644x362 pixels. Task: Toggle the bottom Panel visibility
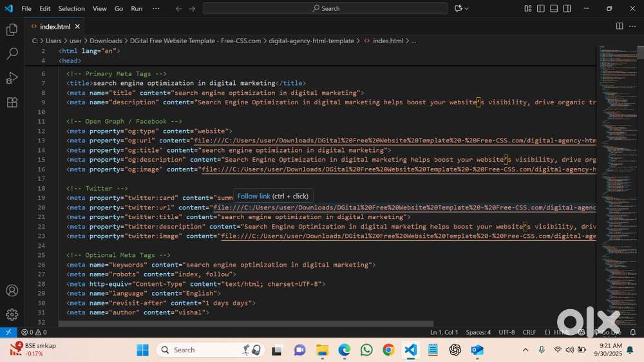[x=554, y=8]
